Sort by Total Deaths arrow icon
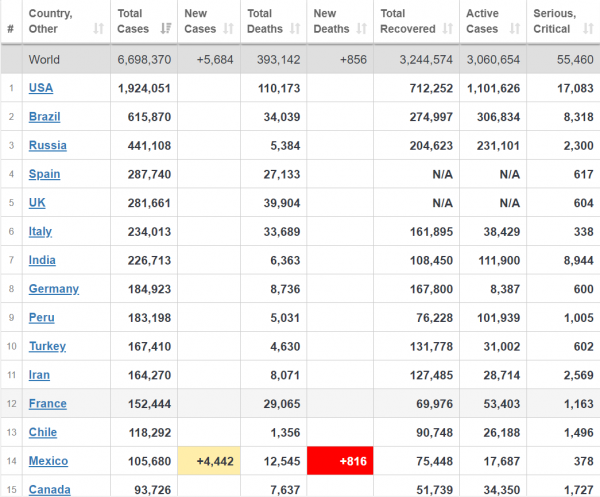 pos(295,29)
